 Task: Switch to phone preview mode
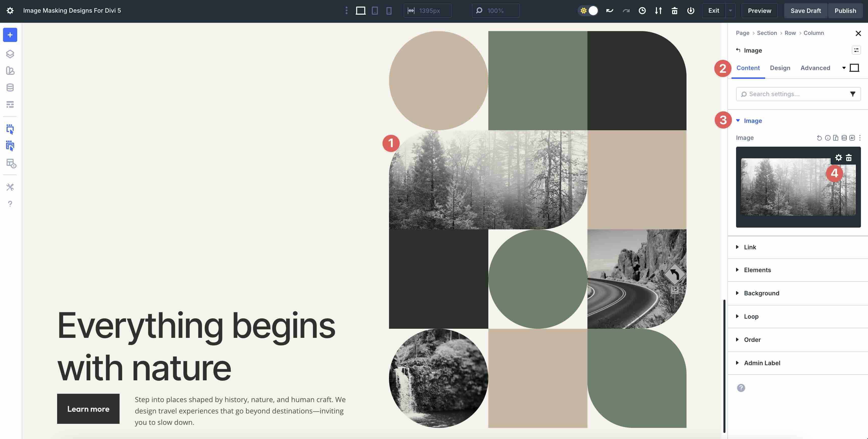point(389,10)
